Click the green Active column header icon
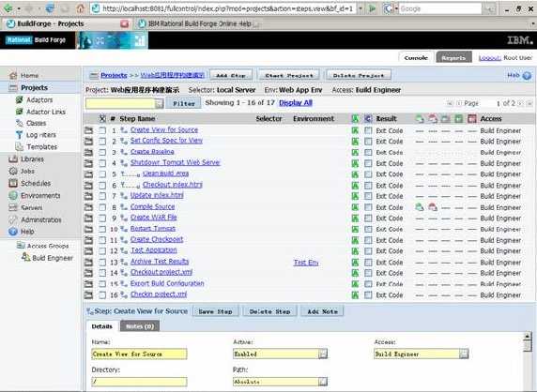 355,119
